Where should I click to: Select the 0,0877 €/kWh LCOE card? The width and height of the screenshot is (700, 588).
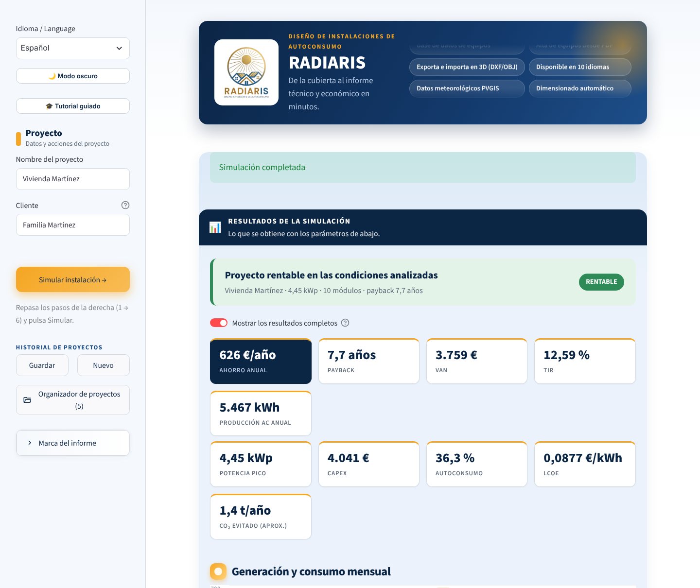[x=585, y=464]
